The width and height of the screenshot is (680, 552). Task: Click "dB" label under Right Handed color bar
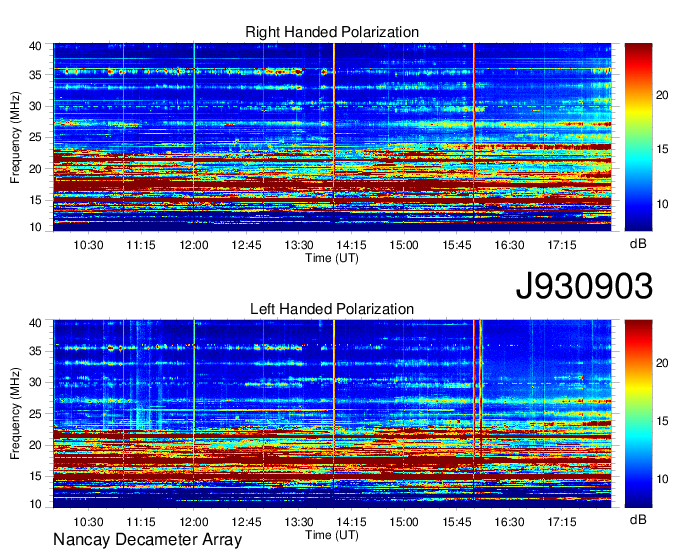click(x=638, y=244)
